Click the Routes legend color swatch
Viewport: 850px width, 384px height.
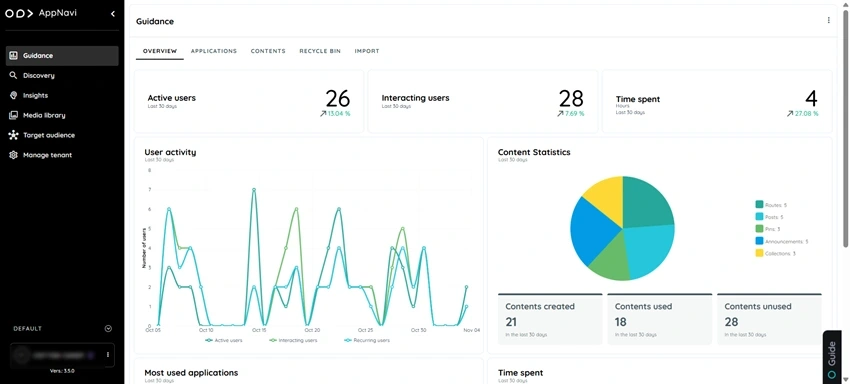click(759, 204)
